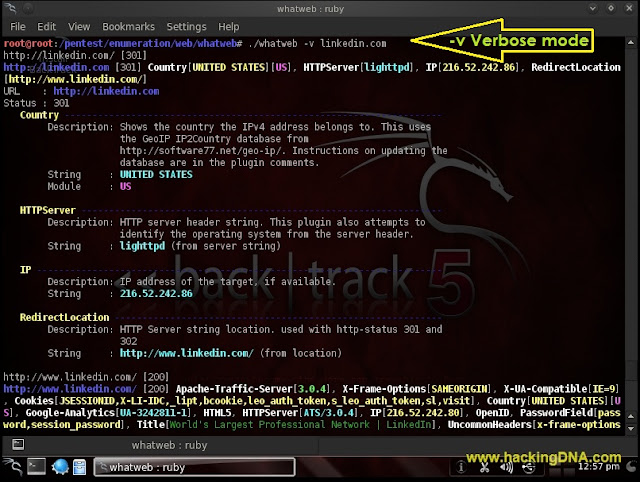Open the volume speaker tray icon
This screenshot has width=640, height=482.
506,467
